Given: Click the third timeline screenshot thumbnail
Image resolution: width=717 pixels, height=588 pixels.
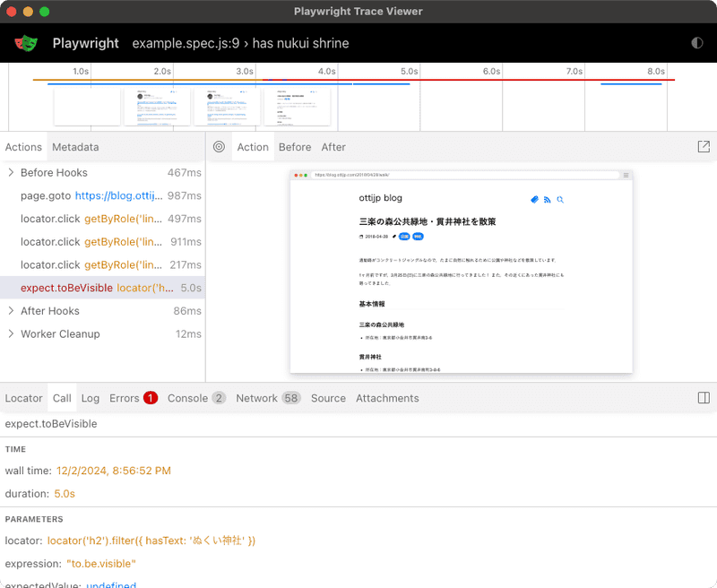Looking at the screenshot, I should (x=228, y=107).
